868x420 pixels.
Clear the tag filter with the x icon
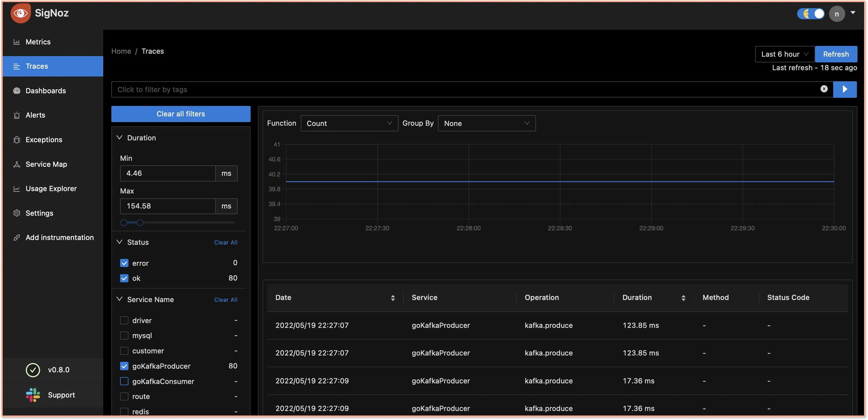pyautogui.click(x=824, y=89)
